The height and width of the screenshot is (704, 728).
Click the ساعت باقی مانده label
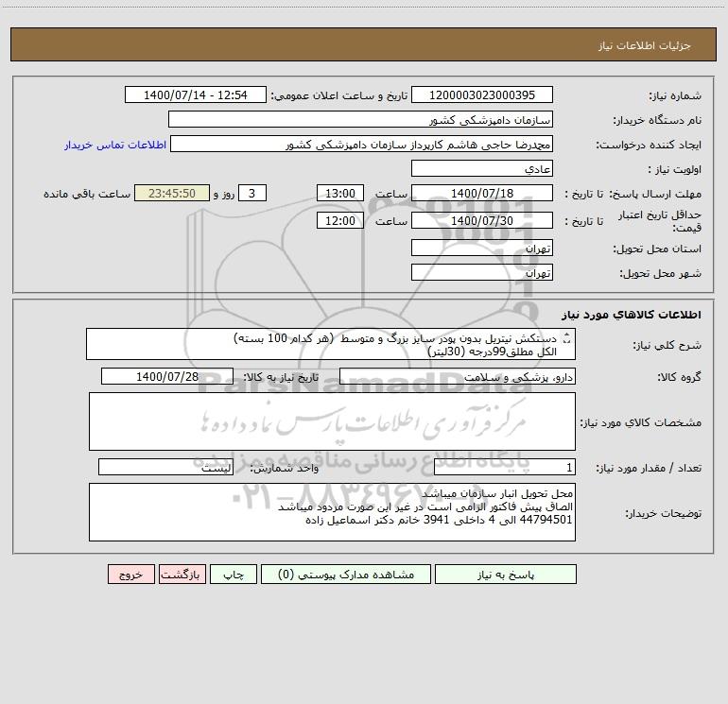(87, 194)
